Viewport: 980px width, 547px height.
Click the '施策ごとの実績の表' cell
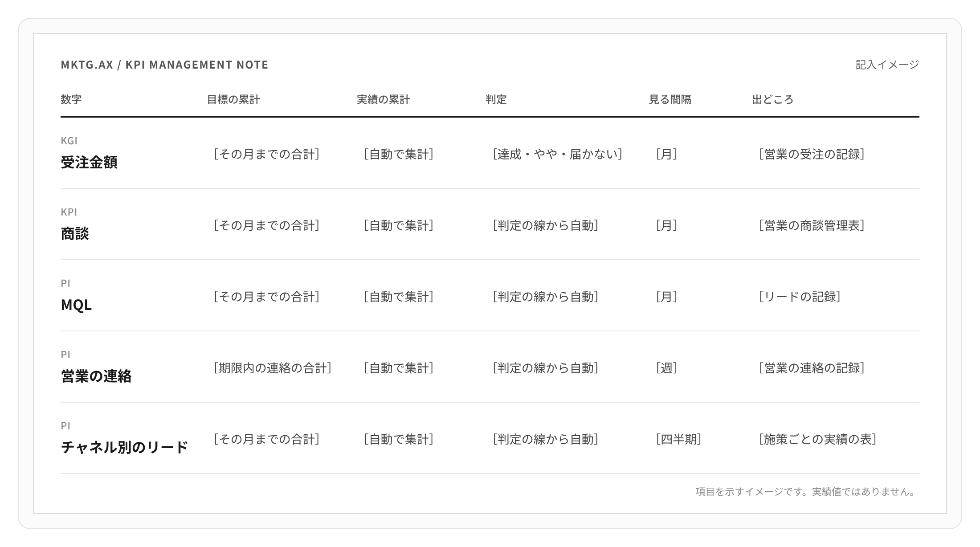(x=817, y=439)
